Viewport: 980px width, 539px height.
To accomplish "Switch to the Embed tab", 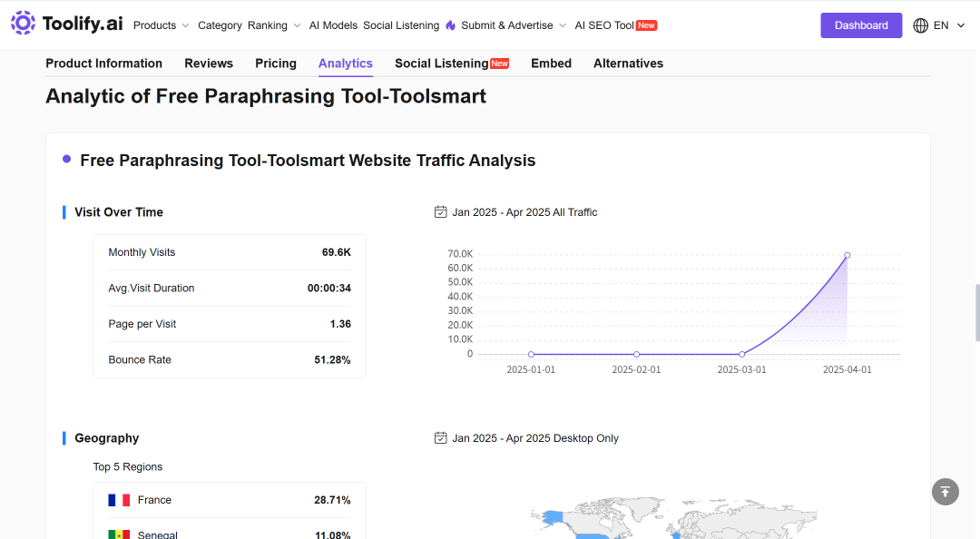I will coord(552,64).
